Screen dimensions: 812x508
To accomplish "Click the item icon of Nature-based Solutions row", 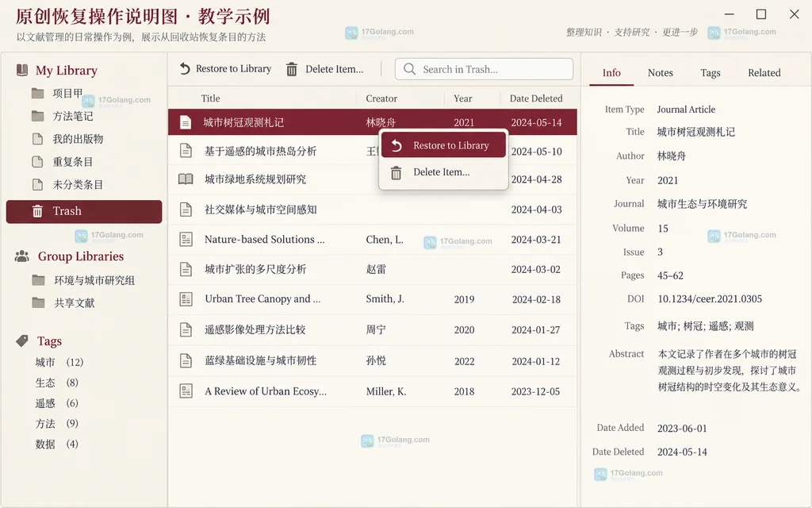I will pos(186,240).
